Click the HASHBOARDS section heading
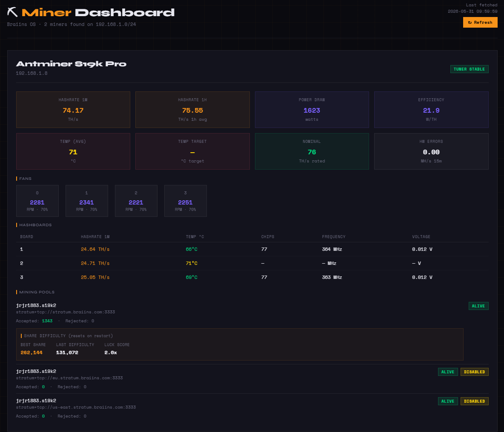 [x=35, y=225]
